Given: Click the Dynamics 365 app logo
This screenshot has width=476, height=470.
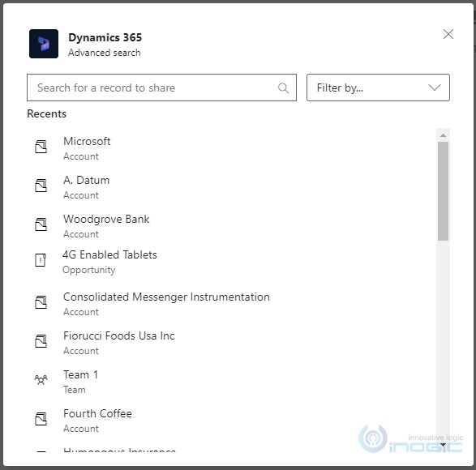Looking at the screenshot, I should coord(44,44).
